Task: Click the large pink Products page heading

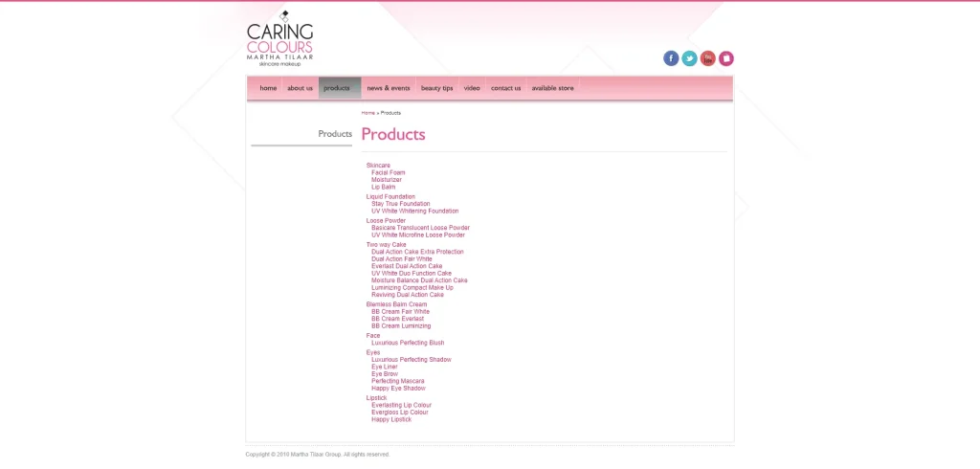Action: click(393, 134)
